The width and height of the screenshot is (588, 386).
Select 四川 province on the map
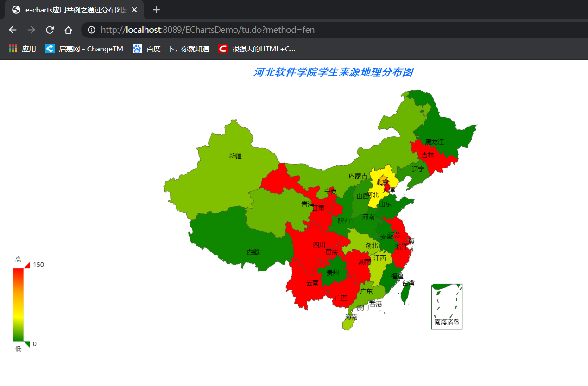point(320,244)
